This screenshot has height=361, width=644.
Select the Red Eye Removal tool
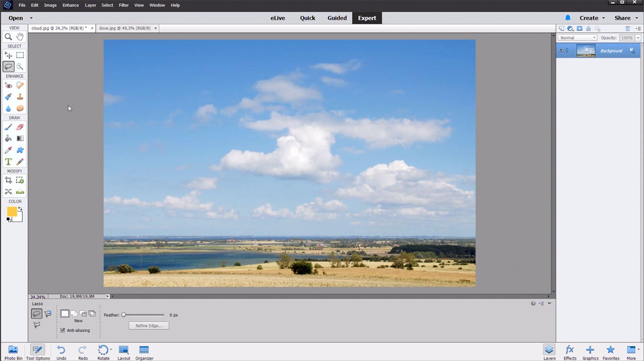pos(8,86)
